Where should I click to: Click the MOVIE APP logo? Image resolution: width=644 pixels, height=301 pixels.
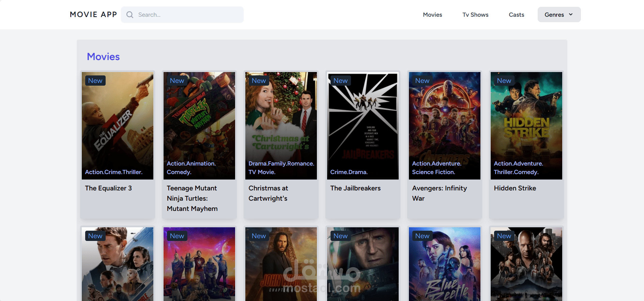pos(93,14)
